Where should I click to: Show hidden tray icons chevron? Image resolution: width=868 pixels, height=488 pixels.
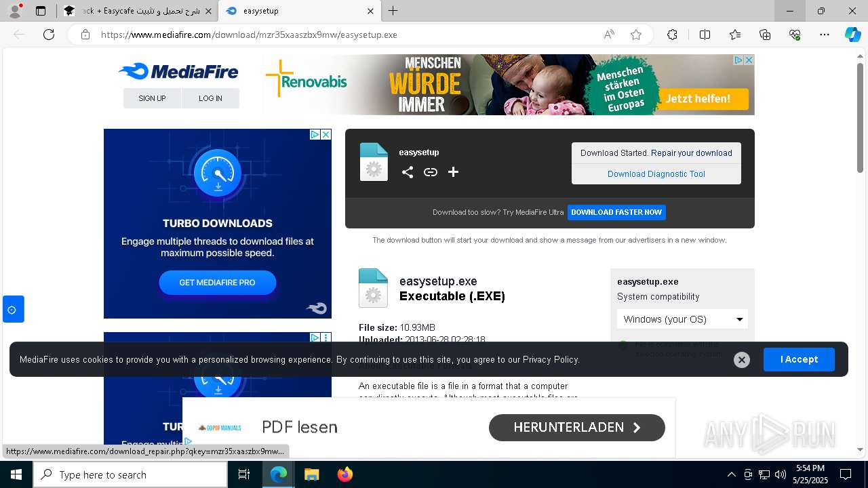tap(731, 474)
